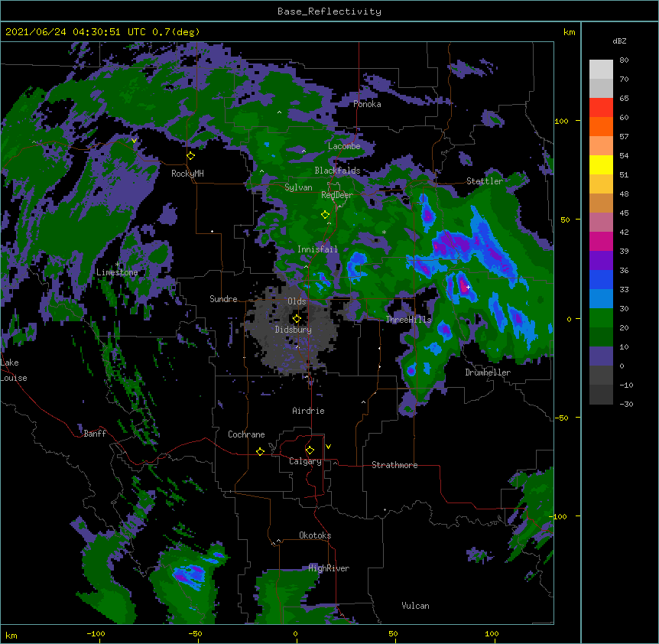Viewport: 659px width, 644px height.
Task: Click the Limestone label
Action: pyautogui.click(x=117, y=272)
